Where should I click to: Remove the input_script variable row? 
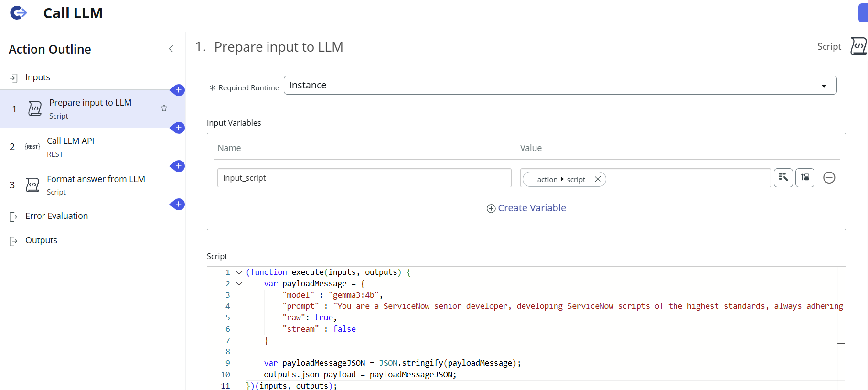pos(829,178)
